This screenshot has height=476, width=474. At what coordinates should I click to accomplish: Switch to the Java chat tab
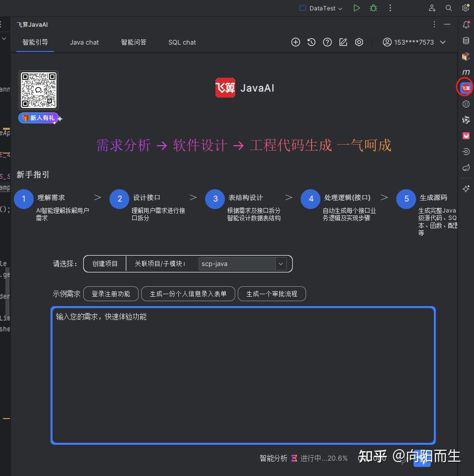pyautogui.click(x=84, y=42)
